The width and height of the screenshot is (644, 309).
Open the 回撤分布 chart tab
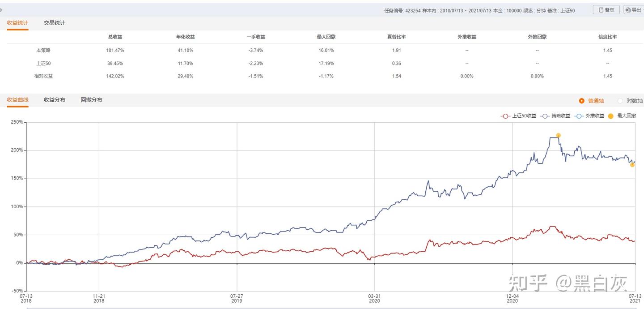tap(91, 100)
